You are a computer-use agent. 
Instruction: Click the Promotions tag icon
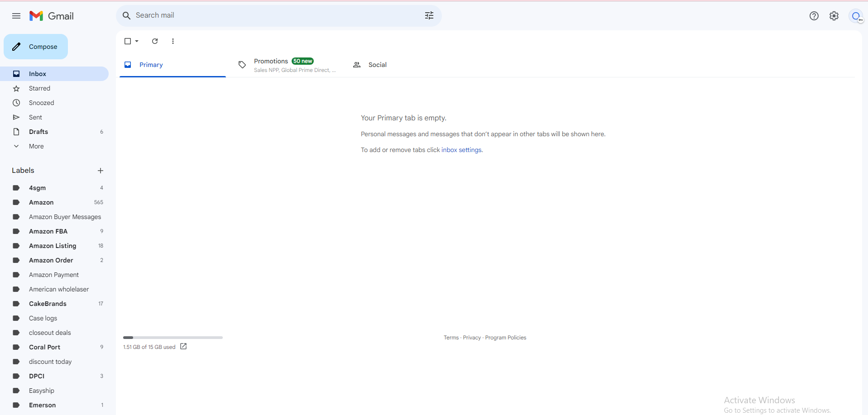(x=242, y=65)
